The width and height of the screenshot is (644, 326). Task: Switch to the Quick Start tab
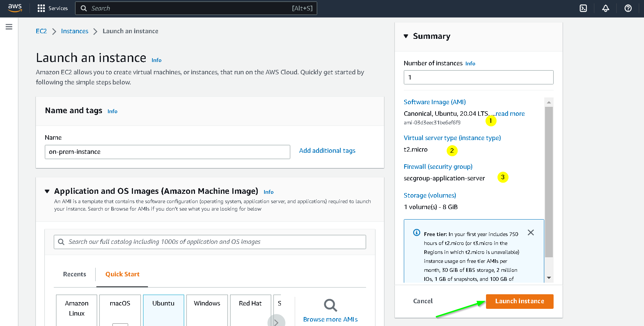(122, 274)
